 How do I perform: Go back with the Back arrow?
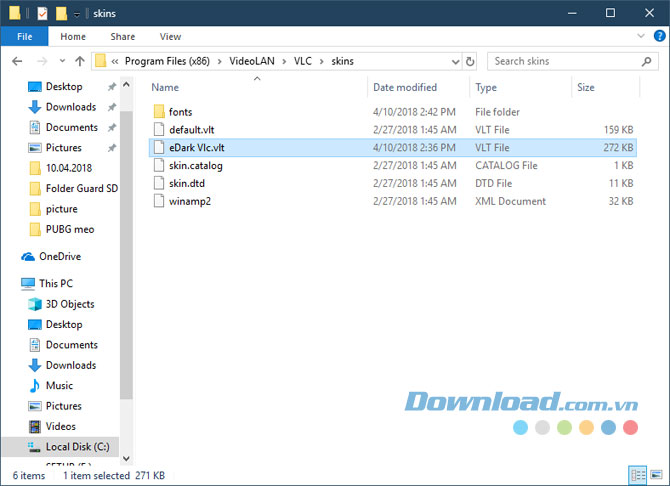pos(17,61)
